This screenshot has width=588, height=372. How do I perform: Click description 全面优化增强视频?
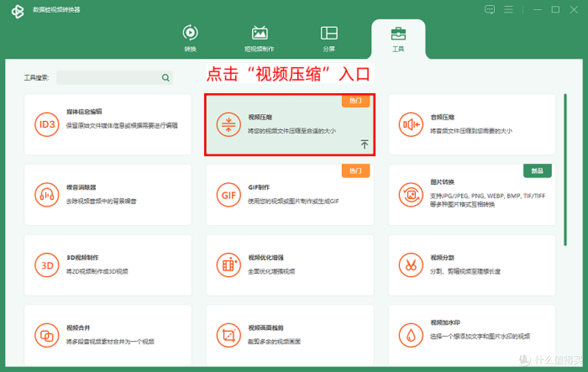tap(272, 271)
